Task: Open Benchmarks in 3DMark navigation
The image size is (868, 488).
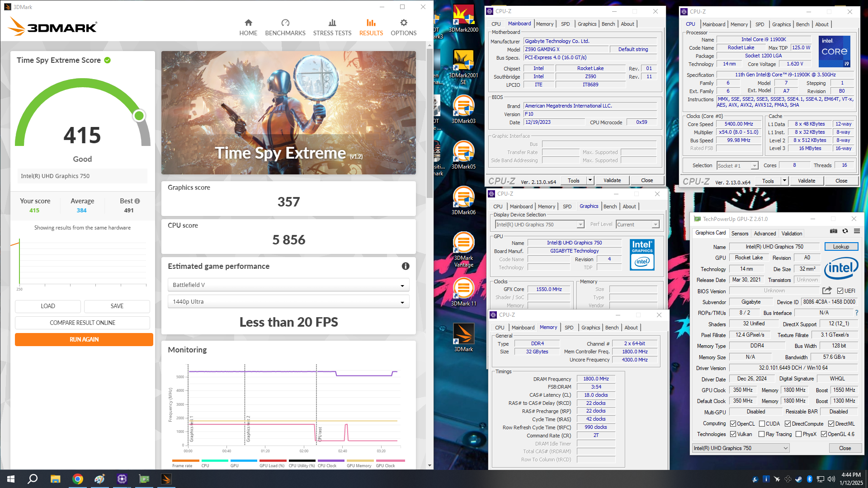Action: (x=285, y=28)
